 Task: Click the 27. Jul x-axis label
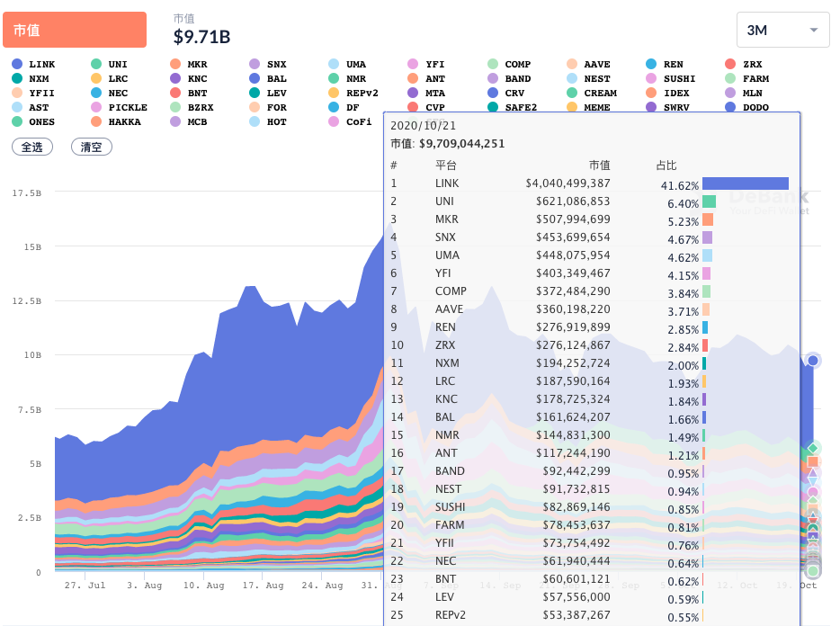coord(85,586)
